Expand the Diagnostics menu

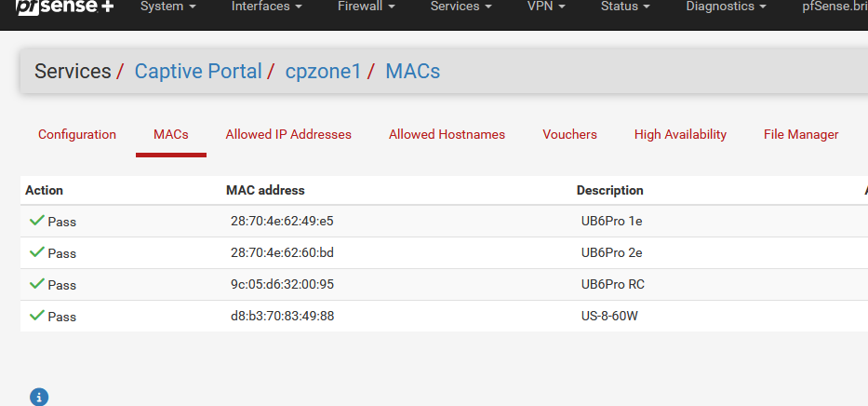coord(726,7)
